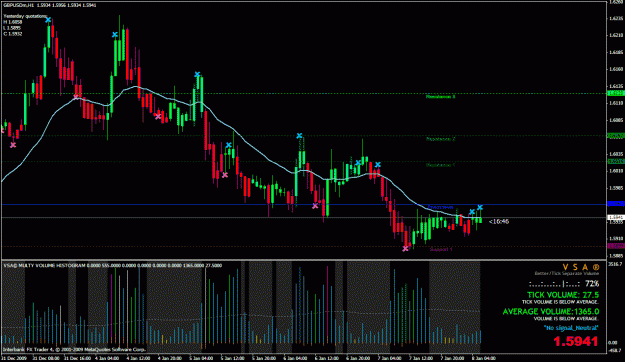625x362 pixels.
Task: Click the blue X marker beside Yesterday quotations text
Action: 48,20
